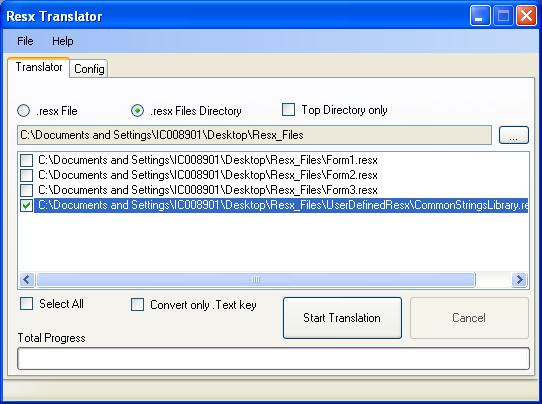Switch to the Config tab
The height and width of the screenshot is (404, 542).
click(x=89, y=69)
